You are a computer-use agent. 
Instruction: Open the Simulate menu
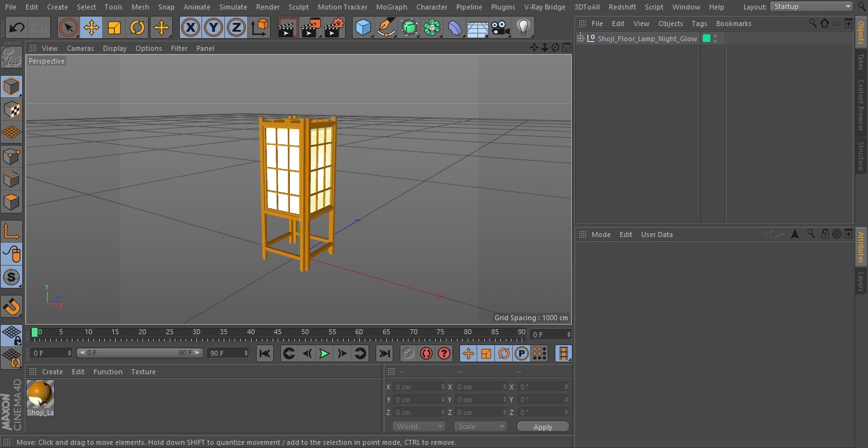pyautogui.click(x=233, y=7)
